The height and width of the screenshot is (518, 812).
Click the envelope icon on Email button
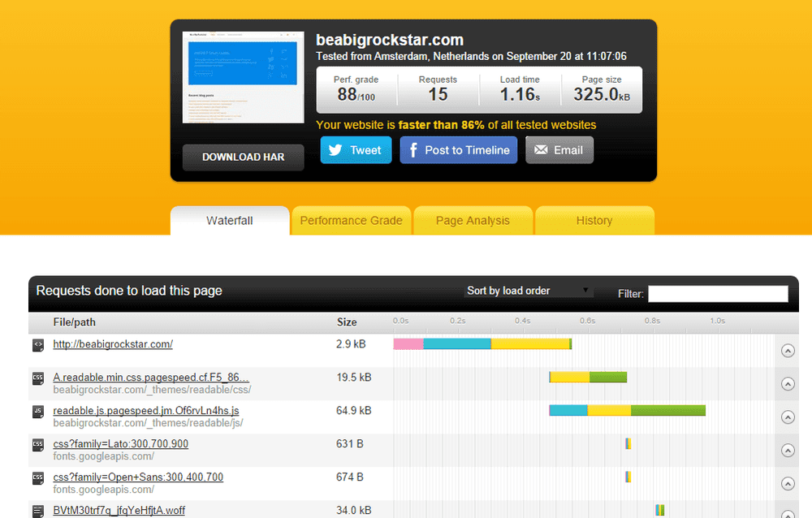click(x=541, y=149)
